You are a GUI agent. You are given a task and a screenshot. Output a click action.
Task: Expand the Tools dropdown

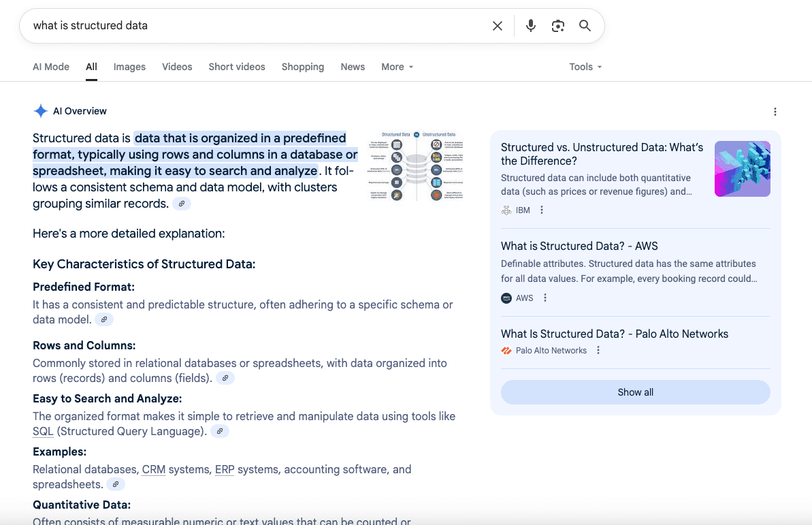(x=585, y=67)
